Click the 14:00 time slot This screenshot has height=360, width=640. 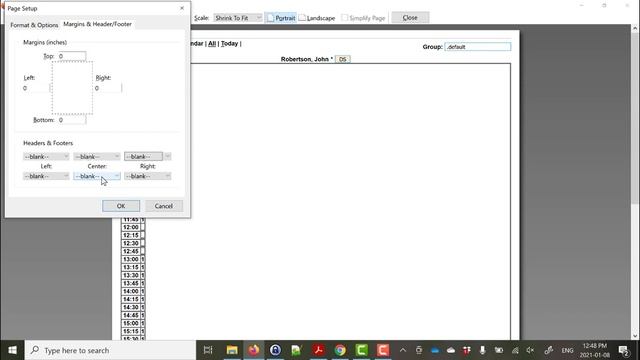coord(131,291)
